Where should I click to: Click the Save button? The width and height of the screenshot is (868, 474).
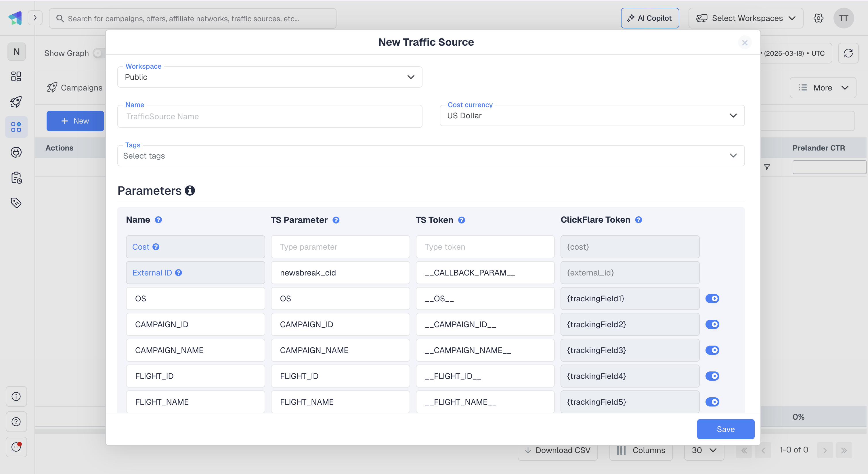click(x=725, y=429)
